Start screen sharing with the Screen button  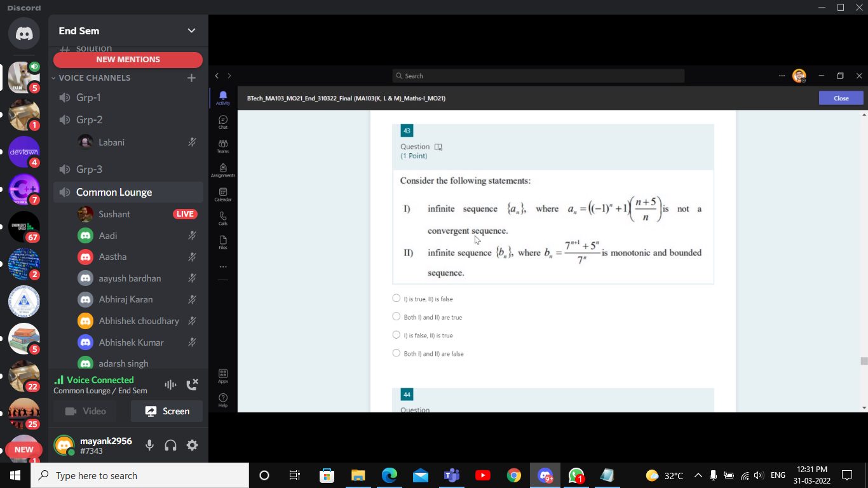coord(166,411)
